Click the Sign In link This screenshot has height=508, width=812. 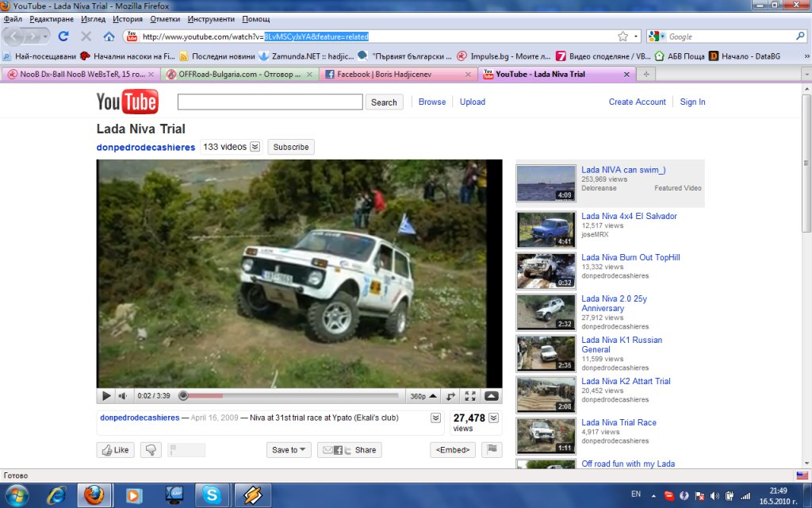tap(692, 102)
